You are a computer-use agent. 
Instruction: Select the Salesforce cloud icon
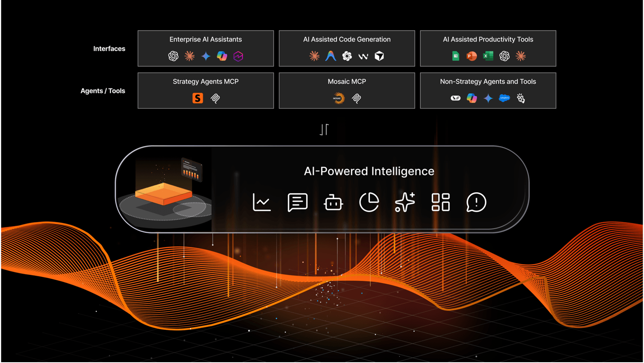(504, 98)
